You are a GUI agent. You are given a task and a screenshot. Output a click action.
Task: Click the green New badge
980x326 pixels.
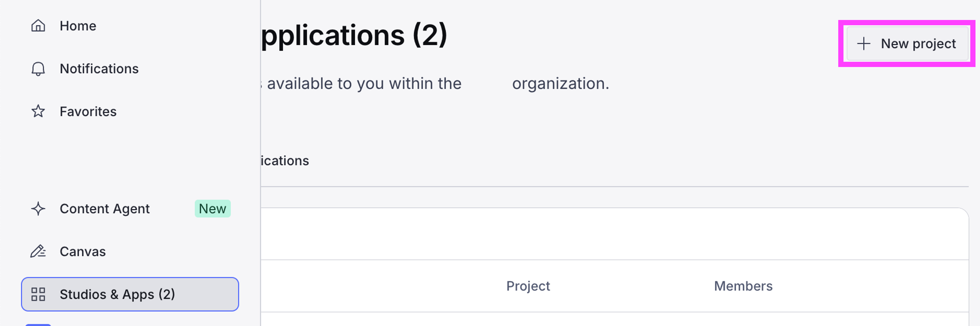[213, 209]
